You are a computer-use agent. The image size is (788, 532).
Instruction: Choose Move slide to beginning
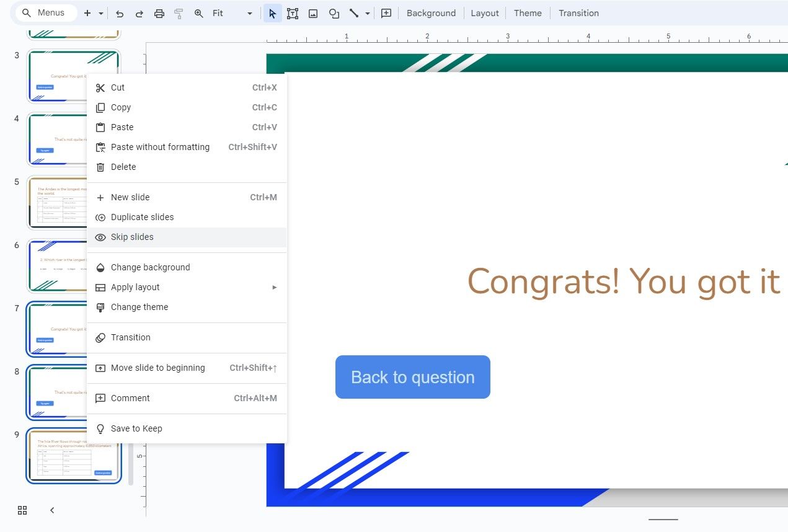coord(187,368)
